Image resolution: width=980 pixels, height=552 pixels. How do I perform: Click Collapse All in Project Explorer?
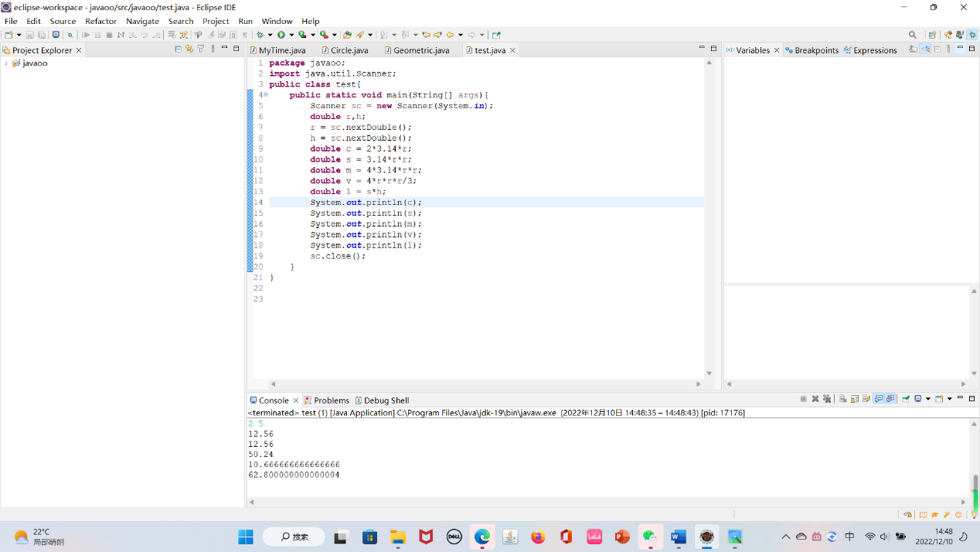pyautogui.click(x=178, y=49)
